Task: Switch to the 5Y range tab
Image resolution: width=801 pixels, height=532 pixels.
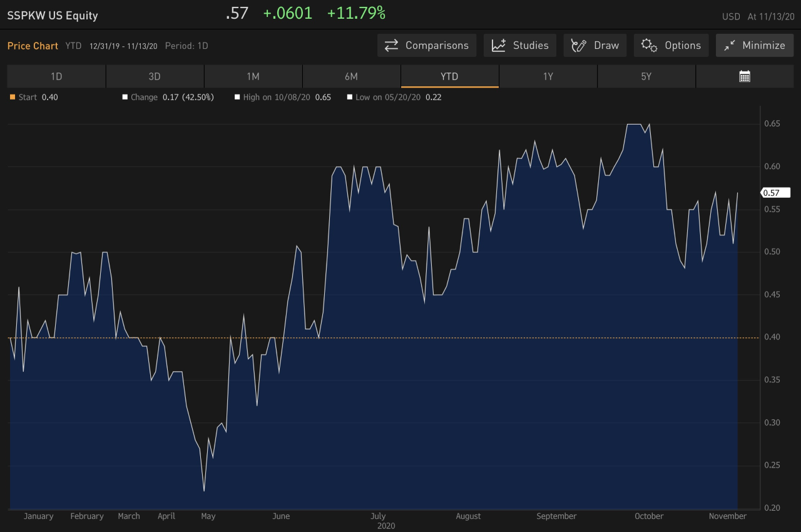Action: (x=646, y=76)
